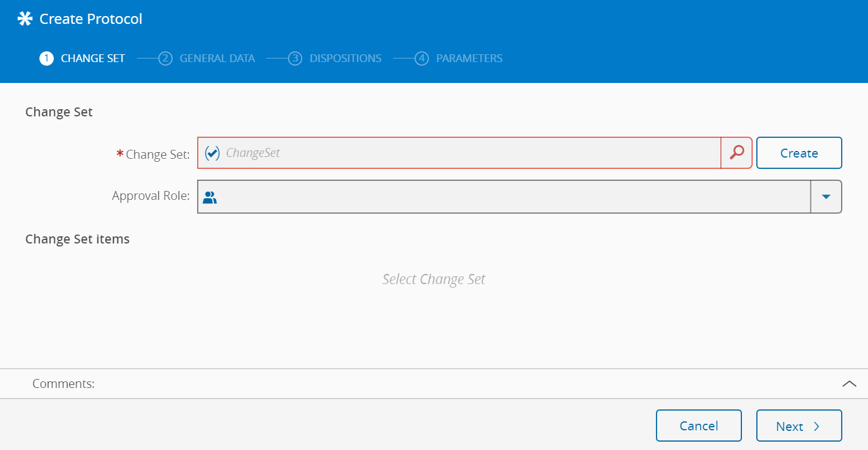Click the people icon in Approval Role
This screenshot has width=868, height=450.
pos(210,197)
